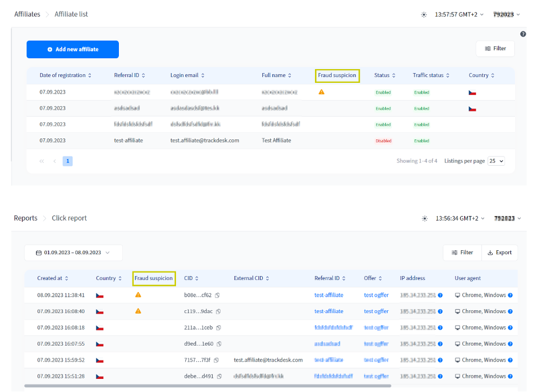This screenshot has height=392, width=535.
Task: Click horizontal scrollbar under click report table
Action: point(207,386)
